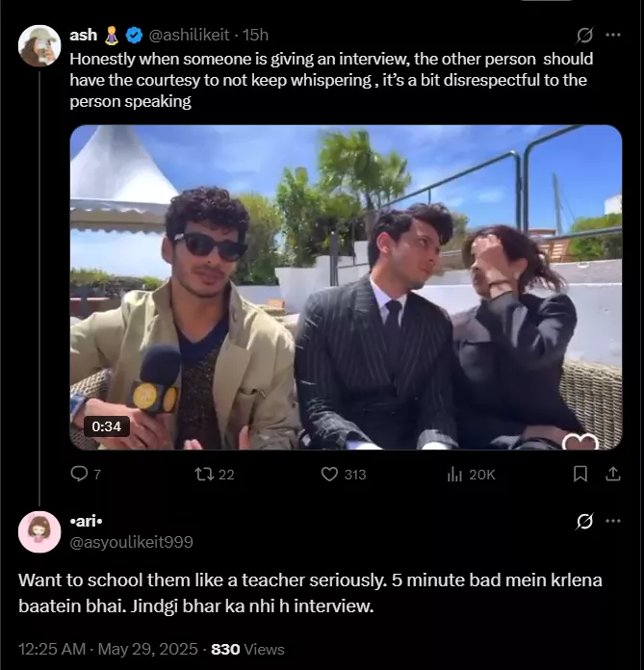Image resolution: width=644 pixels, height=670 pixels.
Task: Visit the @ashilikeit handle link
Action: pyautogui.click(x=189, y=35)
